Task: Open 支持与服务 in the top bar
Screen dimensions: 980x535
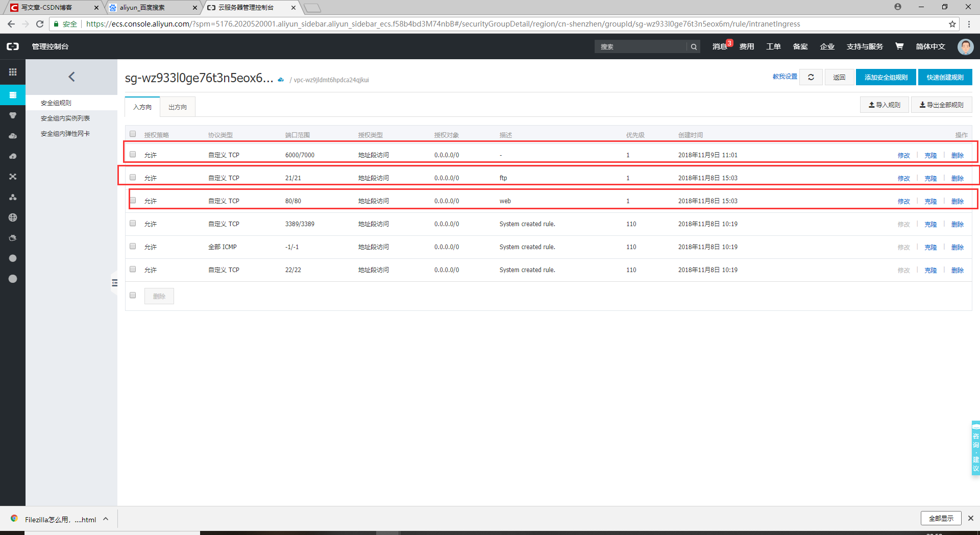Action: 865,46
